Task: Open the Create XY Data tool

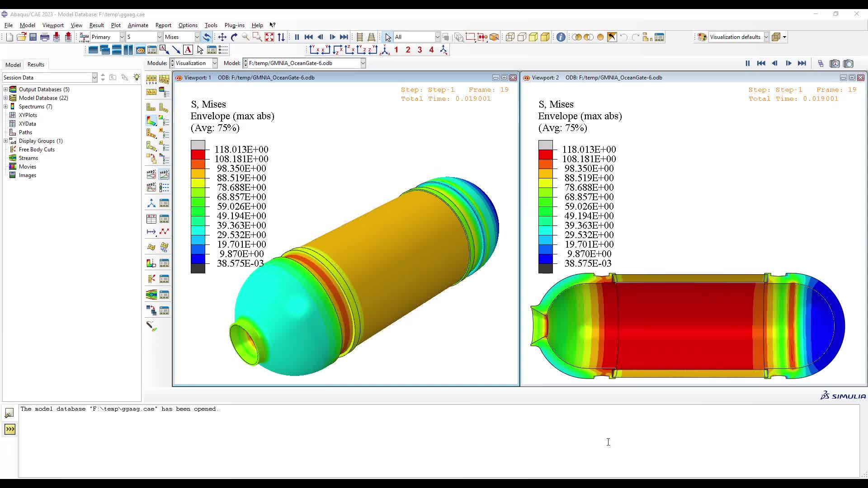Action: pyautogui.click(x=151, y=219)
